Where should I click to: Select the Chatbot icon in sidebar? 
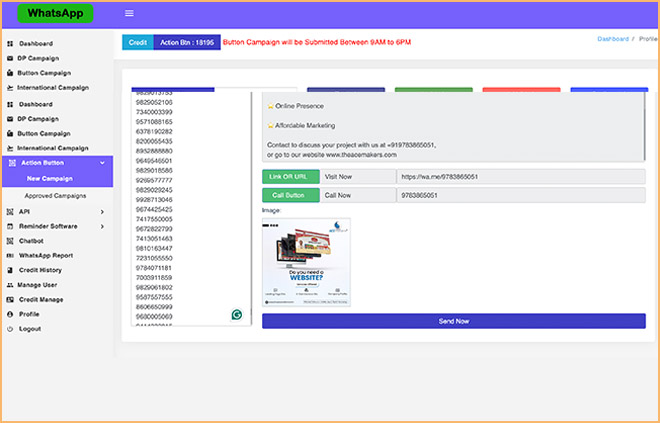11,241
